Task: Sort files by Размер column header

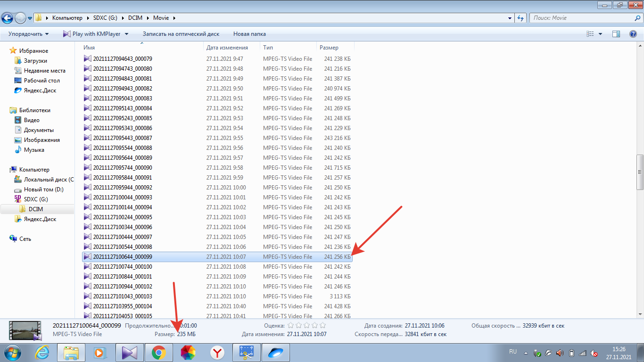Action: pos(329,48)
